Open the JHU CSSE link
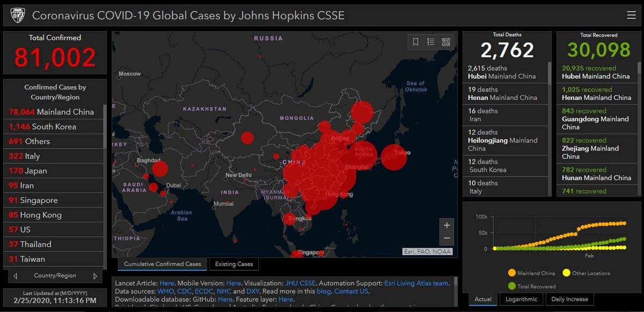This screenshot has height=312, width=644. coord(301,283)
